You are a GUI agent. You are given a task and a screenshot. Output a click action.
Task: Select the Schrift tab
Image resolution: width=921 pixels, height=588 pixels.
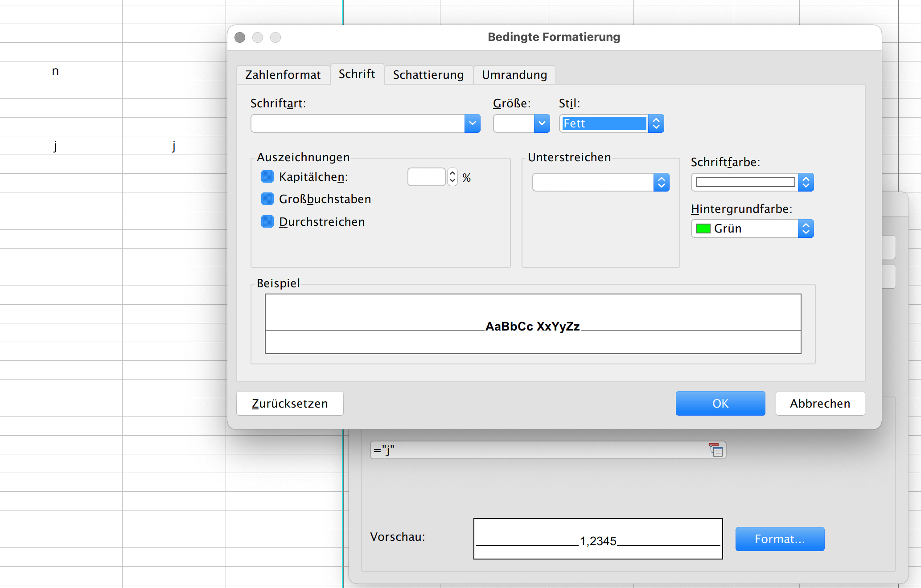357,74
